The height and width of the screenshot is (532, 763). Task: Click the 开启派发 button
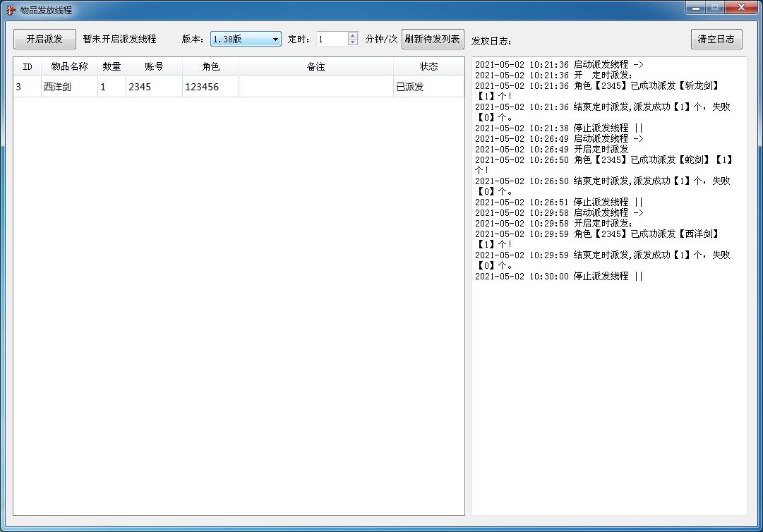(x=44, y=39)
